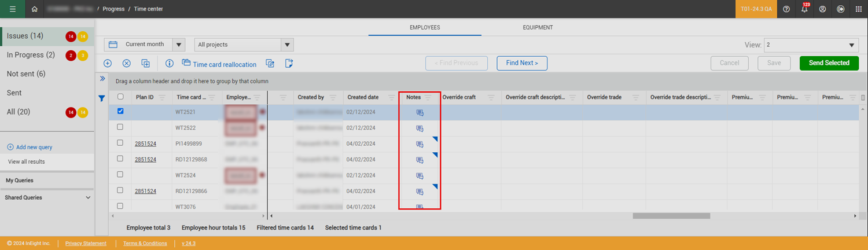Image resolution: width=868 pixels, height=250 pixels.
Task: Open Notes column filter menu
Action: tap(428, 97)
